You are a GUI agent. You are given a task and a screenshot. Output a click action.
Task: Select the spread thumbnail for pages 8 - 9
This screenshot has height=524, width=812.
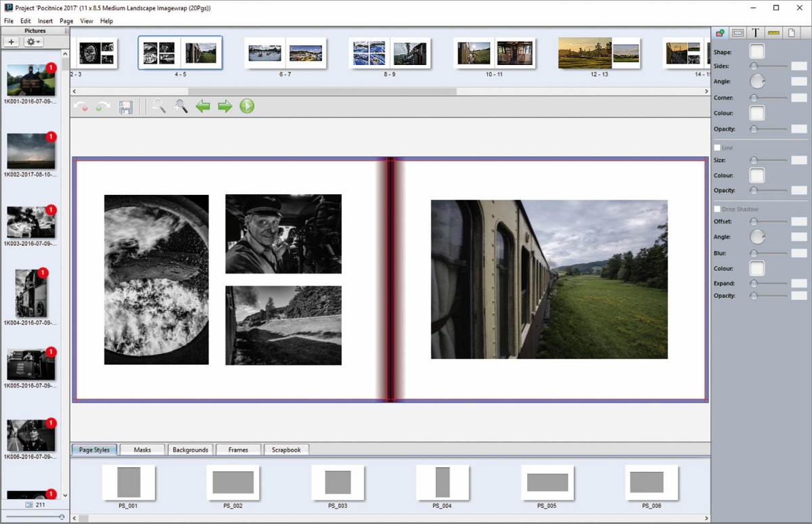point(390,53)
